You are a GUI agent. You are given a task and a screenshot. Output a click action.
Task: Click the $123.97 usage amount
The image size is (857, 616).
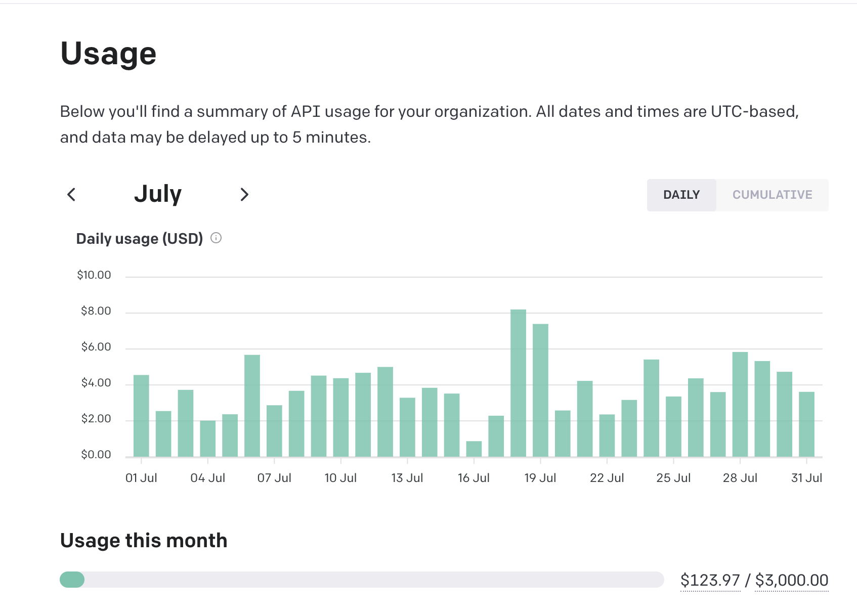(710, 580)
